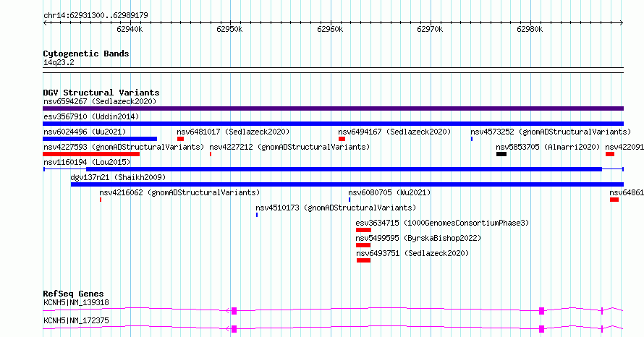Click the black nsv5853705 variant marker
The height and width of the screenshot is (337, 644).
pyautogui.click(x=501, y=154)
